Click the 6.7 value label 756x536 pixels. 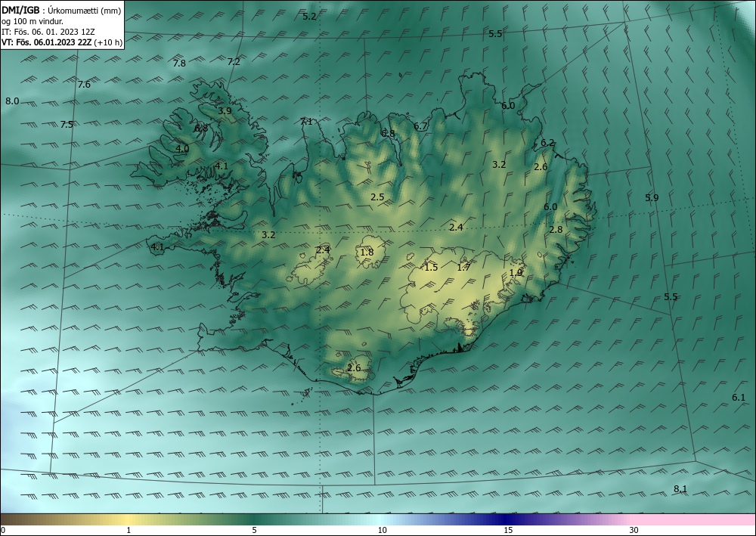click(420, 126)
